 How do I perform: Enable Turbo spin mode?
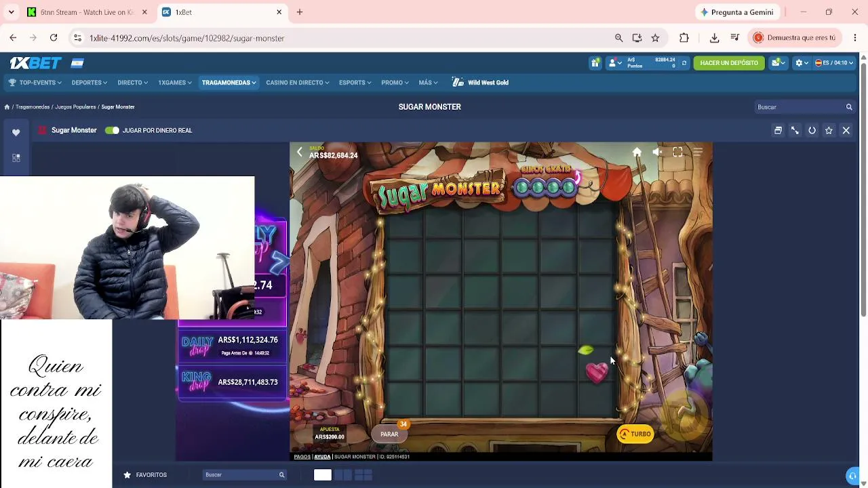coord(635,434)
